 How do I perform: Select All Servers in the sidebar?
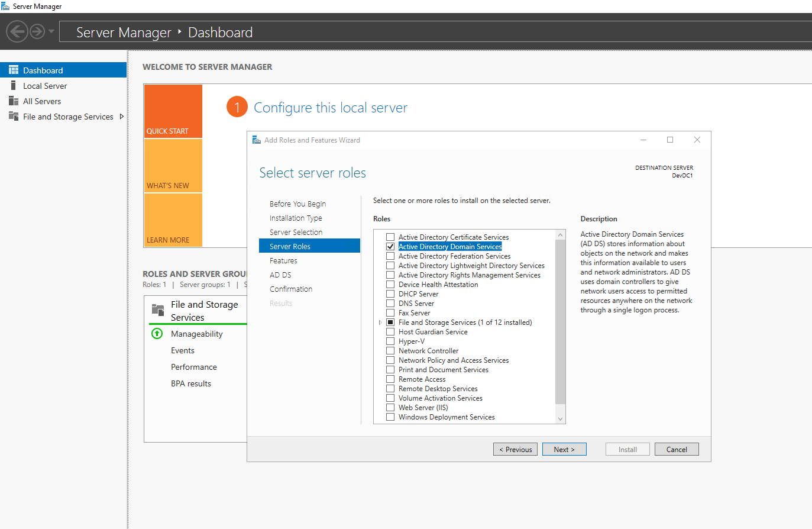point(63,101)
